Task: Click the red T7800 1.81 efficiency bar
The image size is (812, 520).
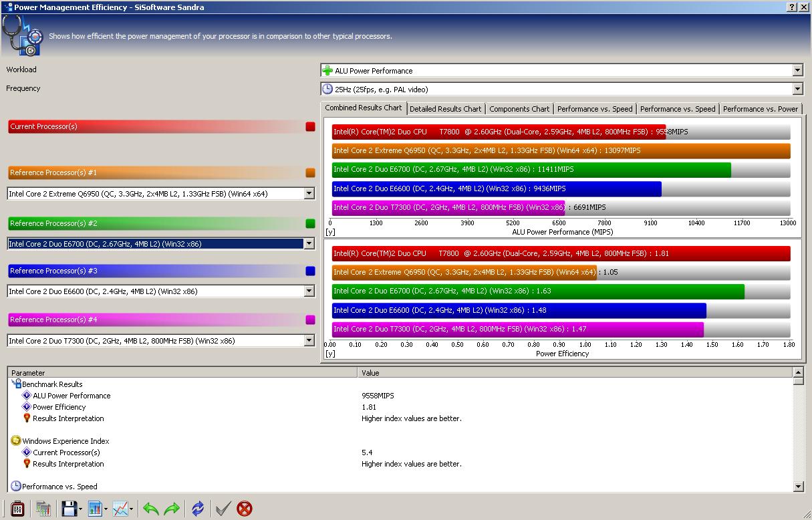Action: click(561, 253)
